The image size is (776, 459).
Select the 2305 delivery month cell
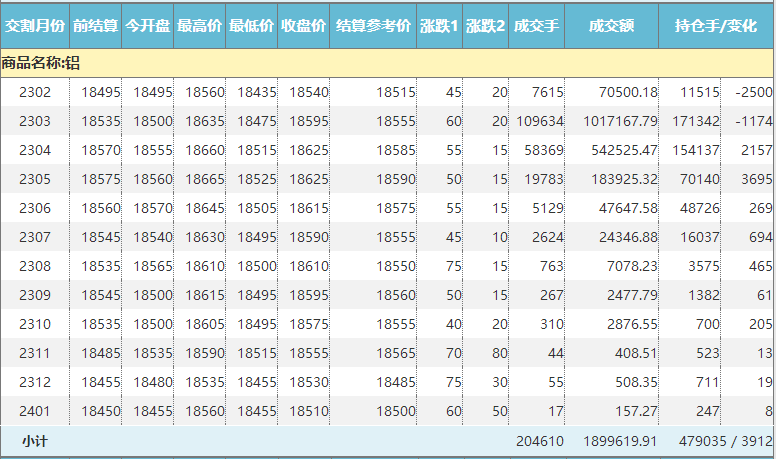[35, 179]
